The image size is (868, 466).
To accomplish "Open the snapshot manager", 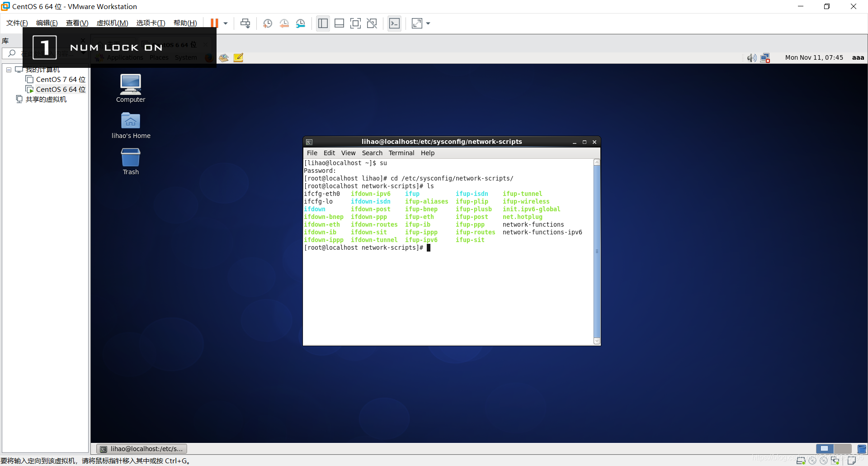I will coord(301,23).
